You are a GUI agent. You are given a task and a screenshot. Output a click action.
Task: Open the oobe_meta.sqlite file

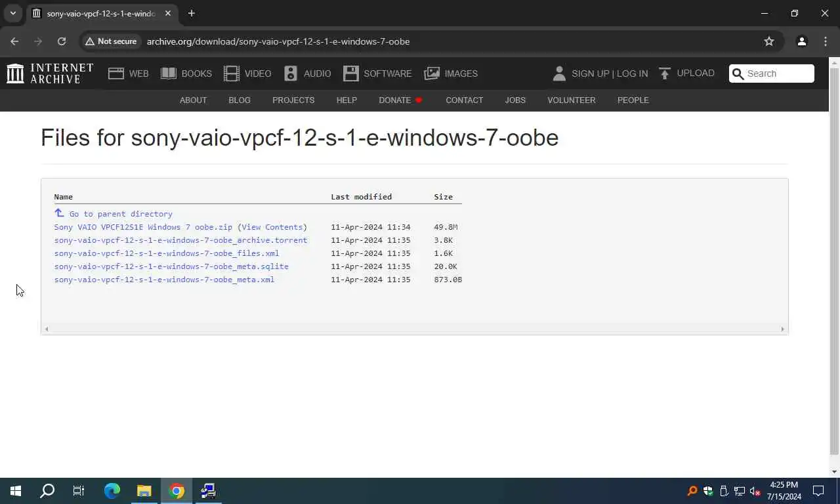(x=171, y=266)
